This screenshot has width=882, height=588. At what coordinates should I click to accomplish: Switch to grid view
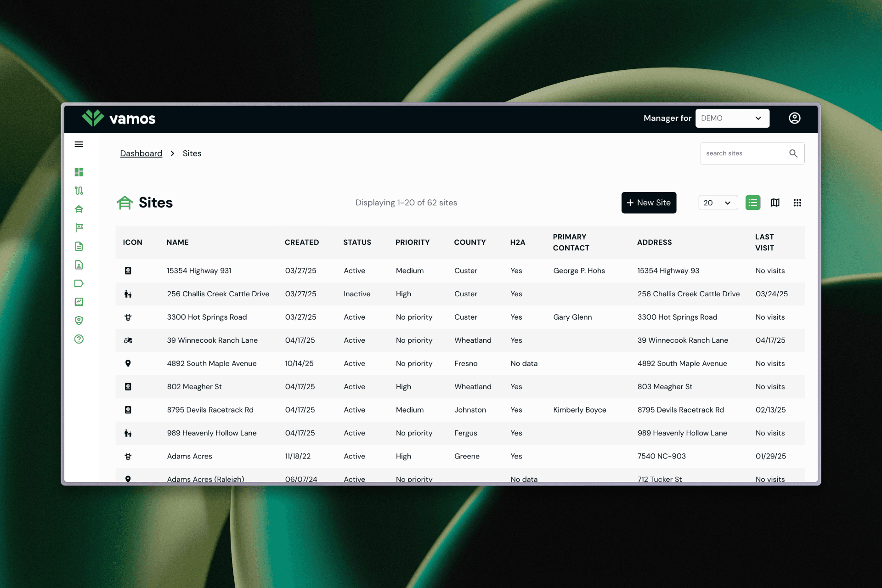click(x=797, y=203)
